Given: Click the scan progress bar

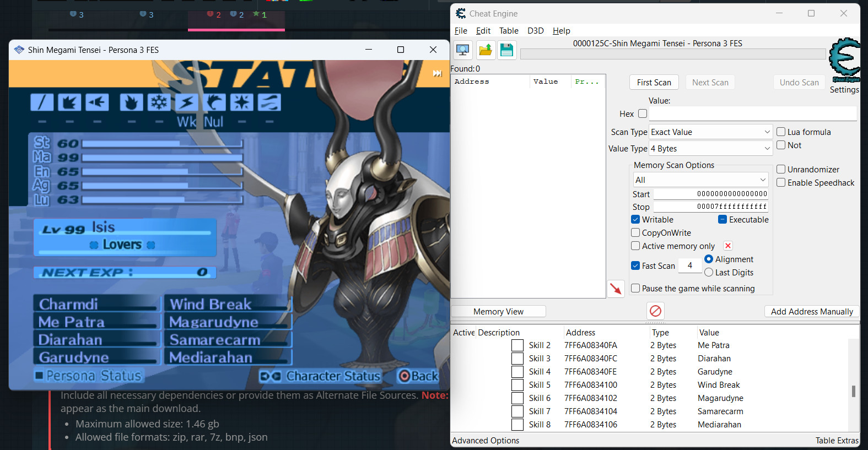Looking at the screenshot, I should [673, 54].
